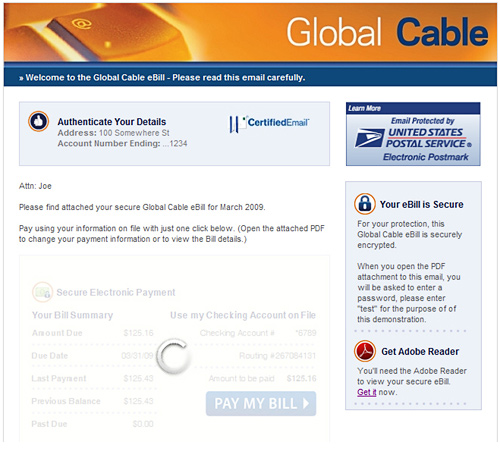Click the 'Get Adobe Reader' heading
The image size is (500, 452).
(x=420, y=352)
